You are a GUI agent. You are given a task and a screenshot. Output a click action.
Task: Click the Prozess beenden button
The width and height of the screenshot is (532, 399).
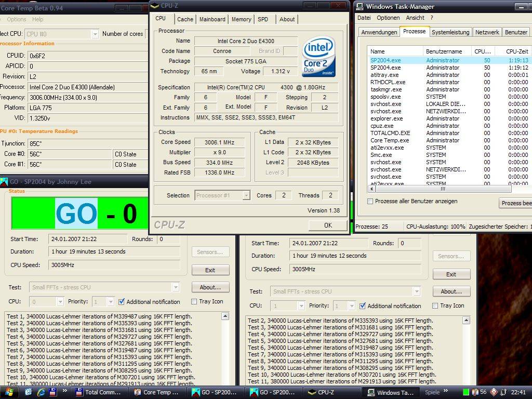516,203
